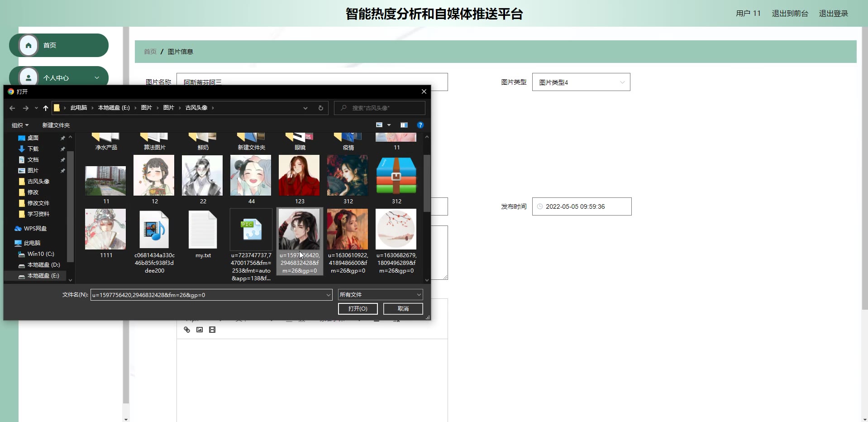Select 本地磁盘 (E:) drive in navigation pane
This screenshot has width=868, height=422.
[x=43, y=275]
